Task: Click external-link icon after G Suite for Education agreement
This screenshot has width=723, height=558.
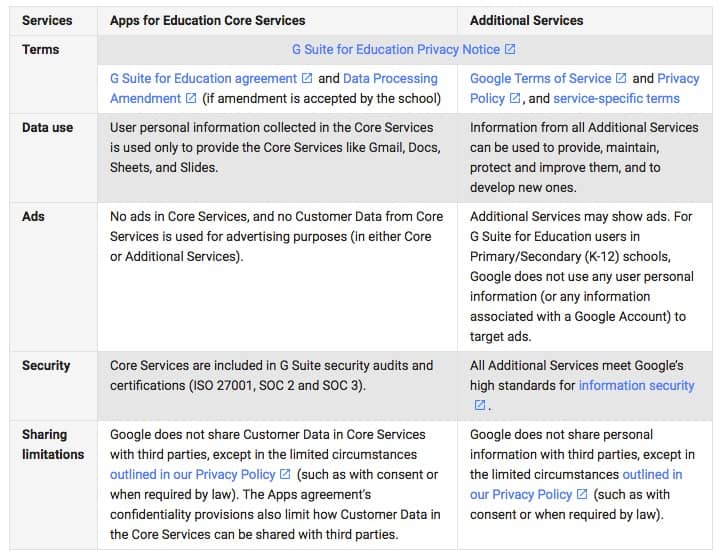Action: coord(307,78)
